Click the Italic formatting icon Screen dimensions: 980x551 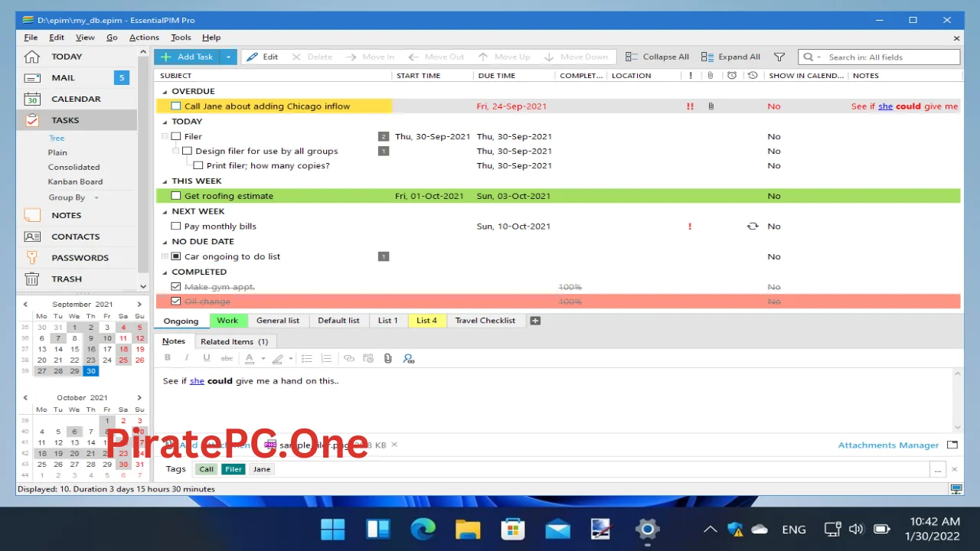coord(186,358)
